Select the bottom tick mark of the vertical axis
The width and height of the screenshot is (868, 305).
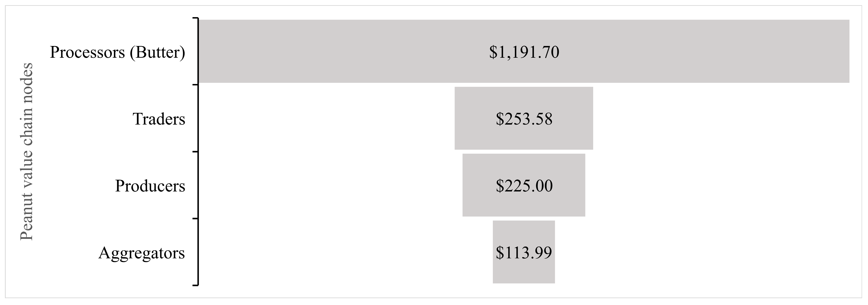pyautogui.click(x=195, y=286)
